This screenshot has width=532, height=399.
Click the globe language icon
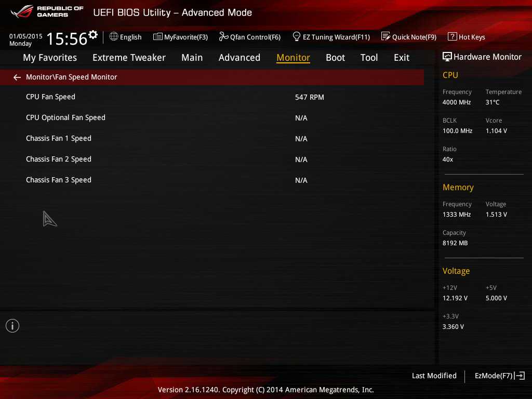tap(114, 37)
